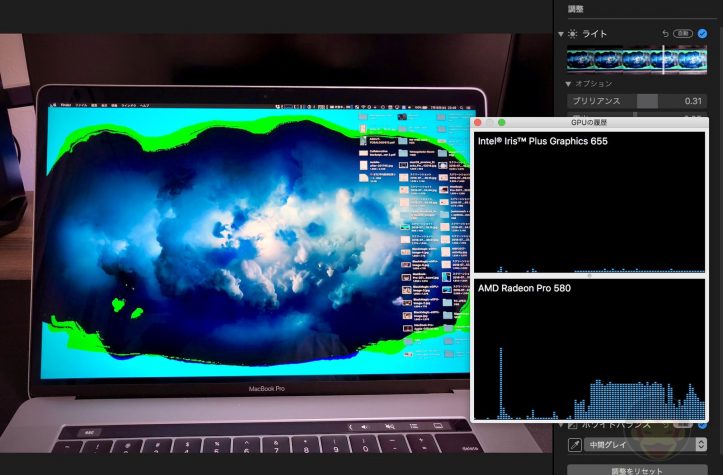Collapse the ライト adjustment section
Viewport: 723px width, 475px height.
(x=560, y=34)
